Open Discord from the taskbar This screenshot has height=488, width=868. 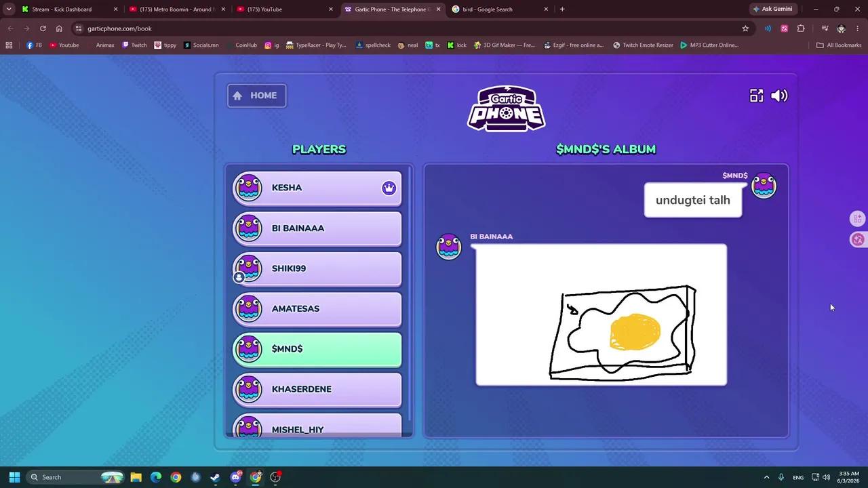[x=235, y=477]
